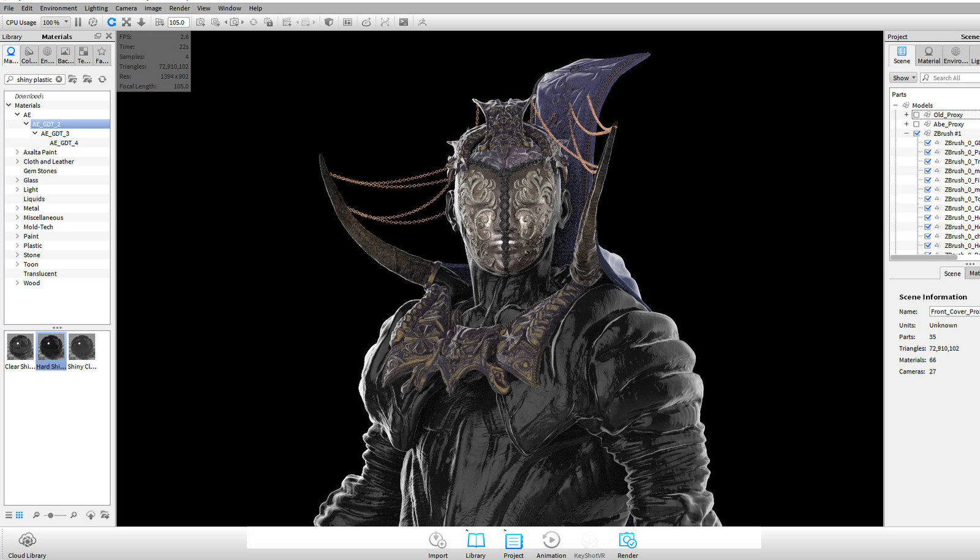Clear the shiny plastic search text
The image size is (980, 560).
pyautogui.click(x=59, y=79)
